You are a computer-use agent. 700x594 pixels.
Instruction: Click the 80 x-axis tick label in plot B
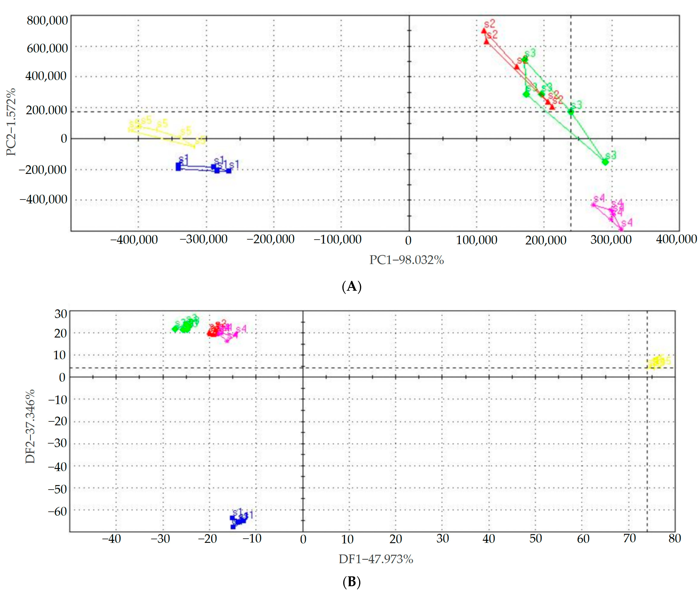(675, 538)
